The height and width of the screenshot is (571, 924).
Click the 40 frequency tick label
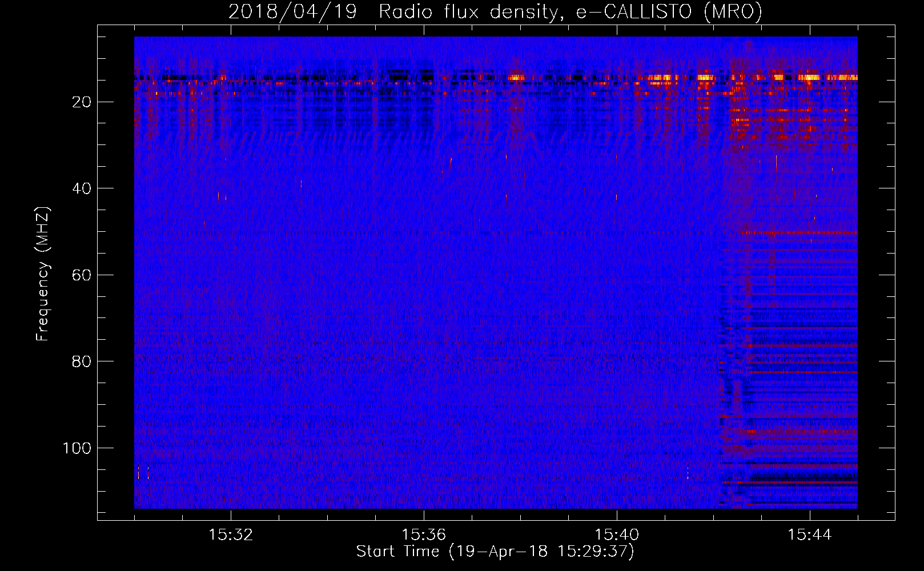[82, 188]
